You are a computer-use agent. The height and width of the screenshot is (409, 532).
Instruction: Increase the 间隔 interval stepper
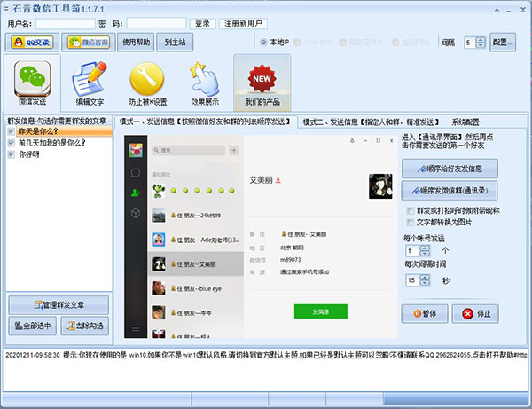pyautogui.click(x=481, y=40)
